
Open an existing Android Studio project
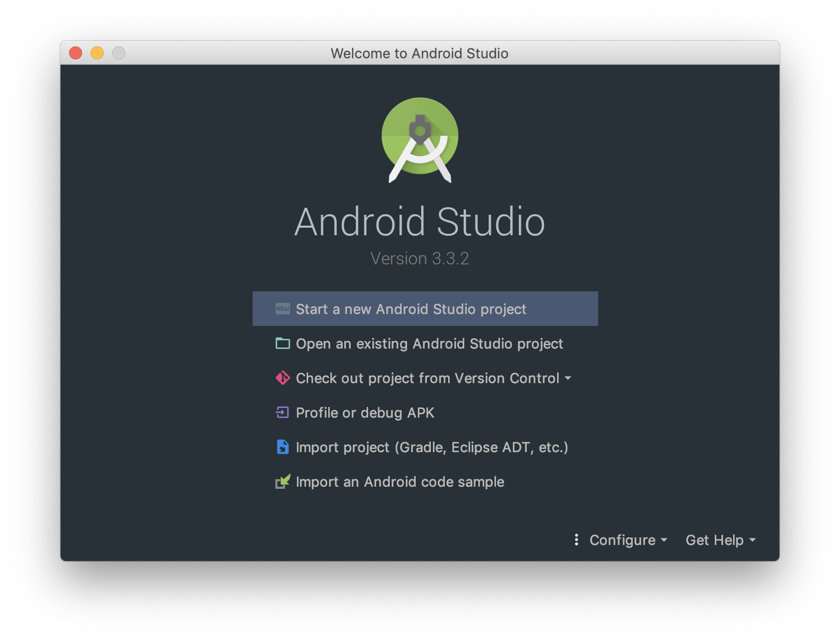(x=425, y=343)
